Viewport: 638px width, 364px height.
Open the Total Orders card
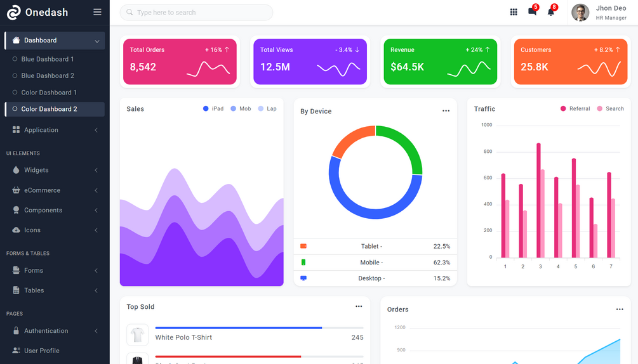180,62
